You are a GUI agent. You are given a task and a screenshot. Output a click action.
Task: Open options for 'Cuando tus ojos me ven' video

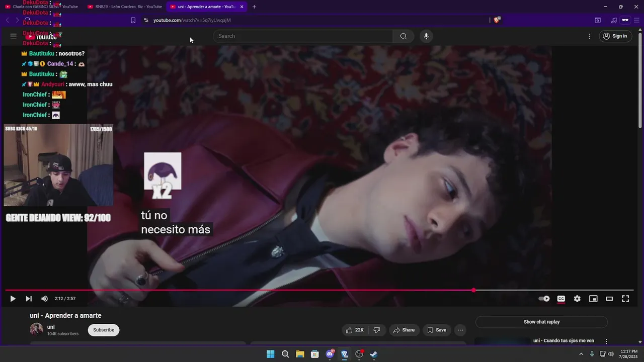[x=606, y=341]
